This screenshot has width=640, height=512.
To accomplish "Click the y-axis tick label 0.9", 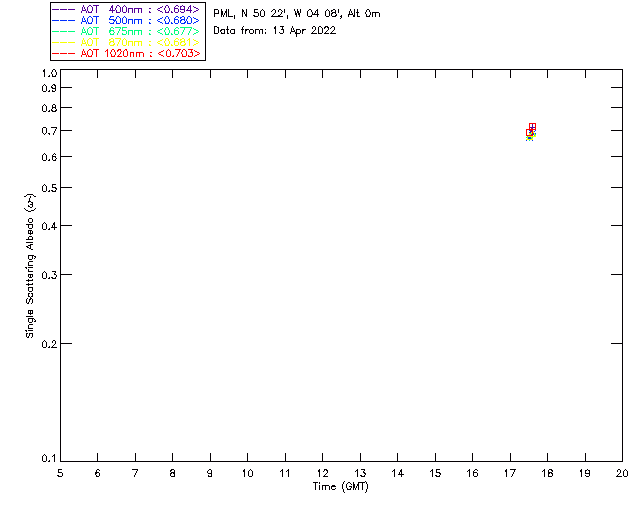I will point(49,88).
